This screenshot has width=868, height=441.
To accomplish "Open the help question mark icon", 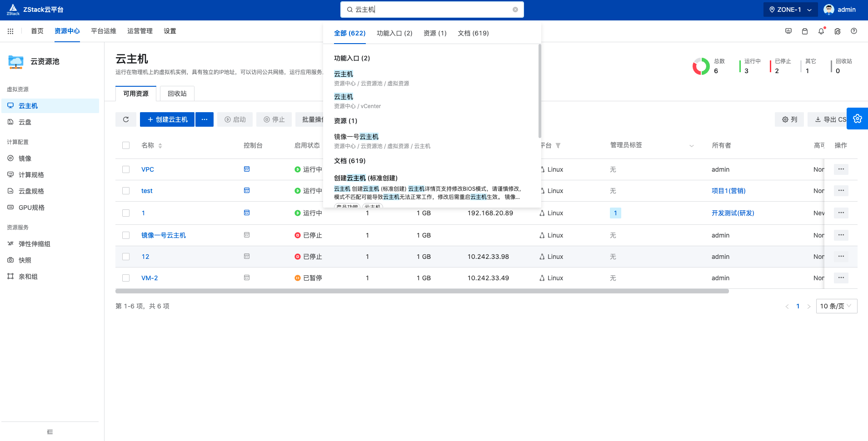I will (x=853, y=31).
